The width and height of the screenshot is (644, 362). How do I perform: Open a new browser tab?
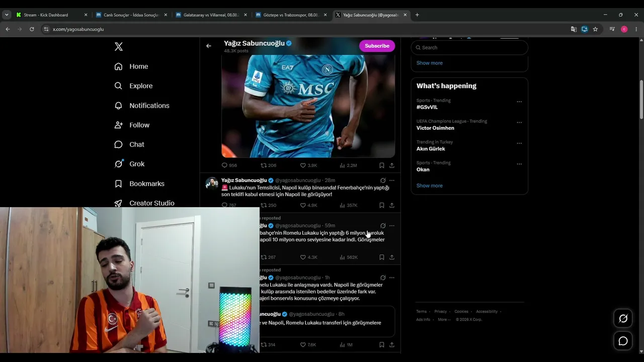coord(417,15)
